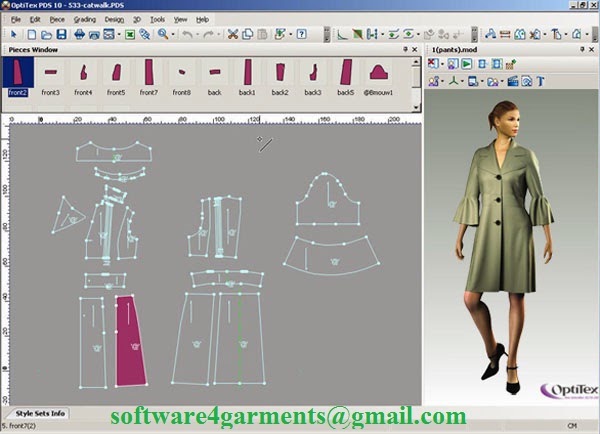Click the Redo arrow

point(209,35)
